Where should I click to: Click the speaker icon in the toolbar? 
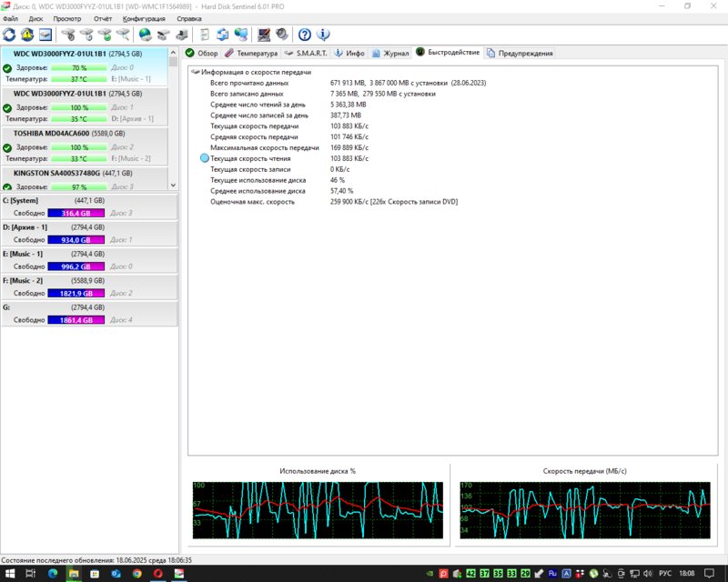[282, 35]
